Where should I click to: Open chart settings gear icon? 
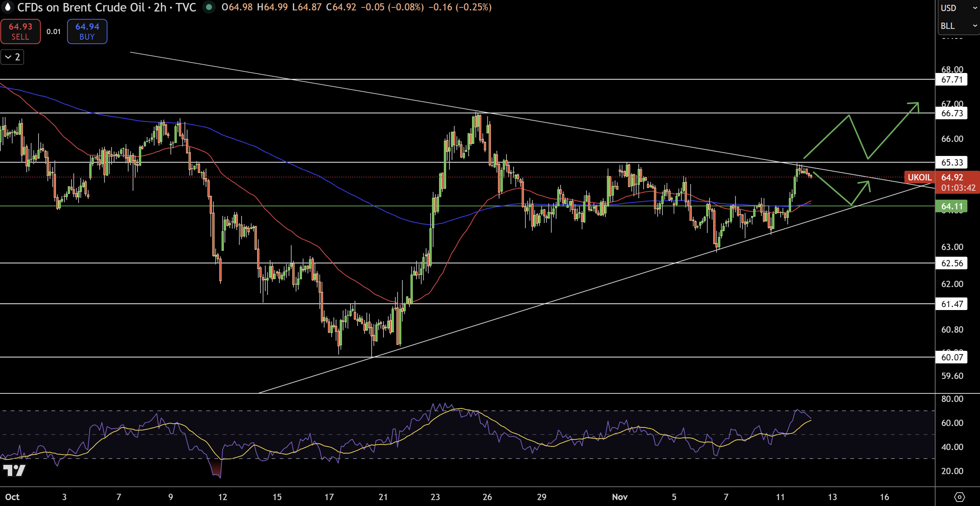coord(959,497)
